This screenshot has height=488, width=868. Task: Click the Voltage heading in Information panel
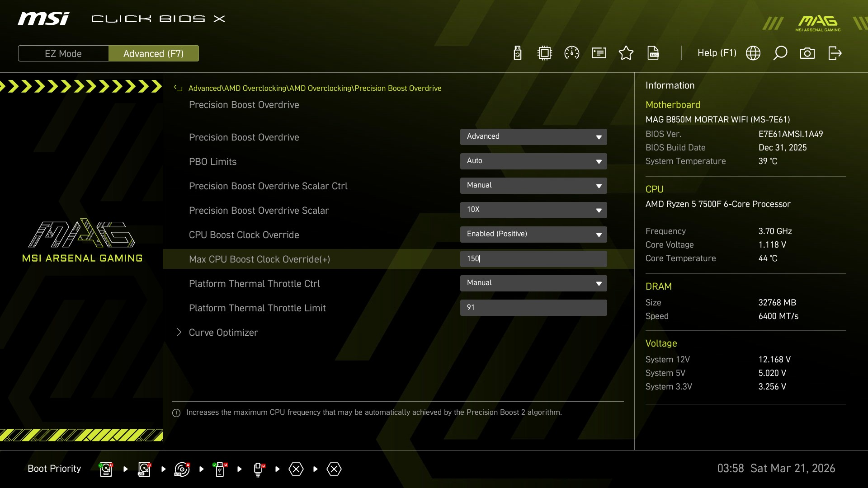click(661, 343)
